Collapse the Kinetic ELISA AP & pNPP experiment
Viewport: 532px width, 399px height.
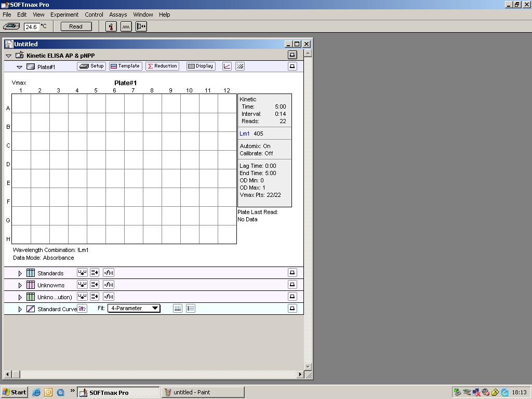point(9,56)
